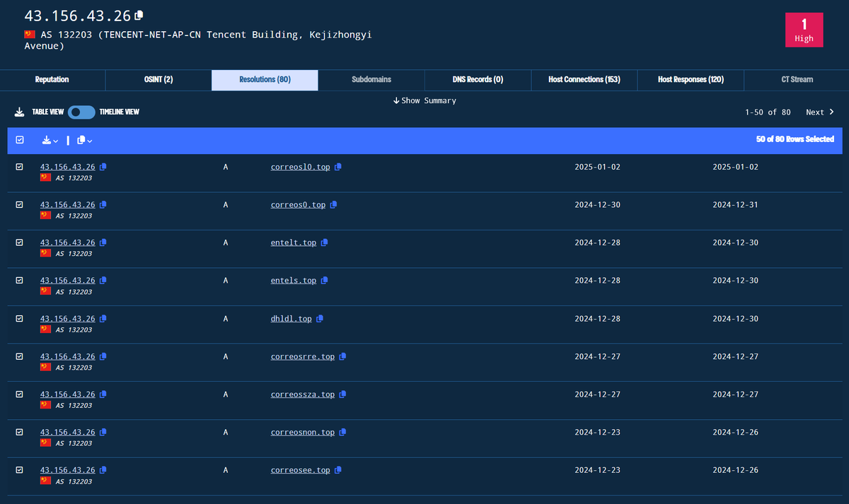849x504 pixels.
Task: Open IP link in correosee.top row
Action: tap(67, 470)
